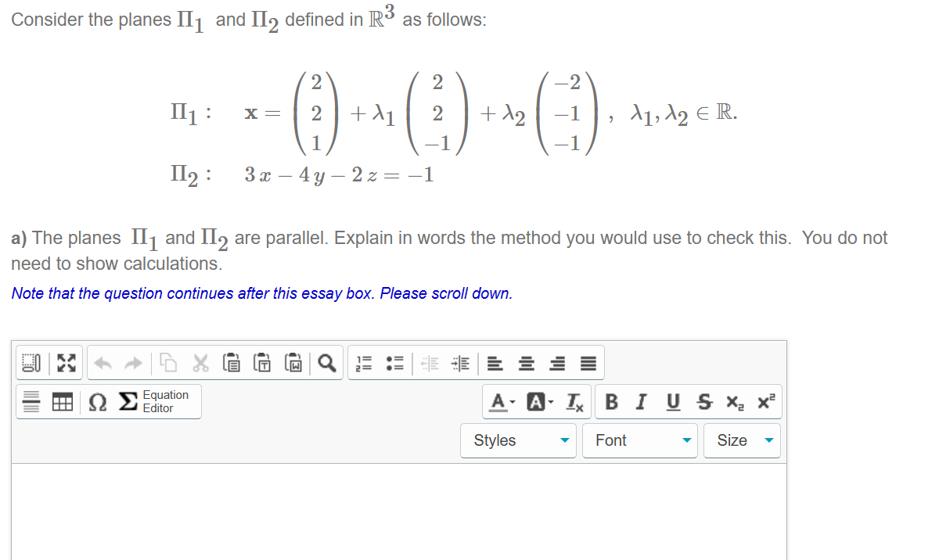Maximize the editor to fullscreen
939x560 pixels.
coord(67,362)
